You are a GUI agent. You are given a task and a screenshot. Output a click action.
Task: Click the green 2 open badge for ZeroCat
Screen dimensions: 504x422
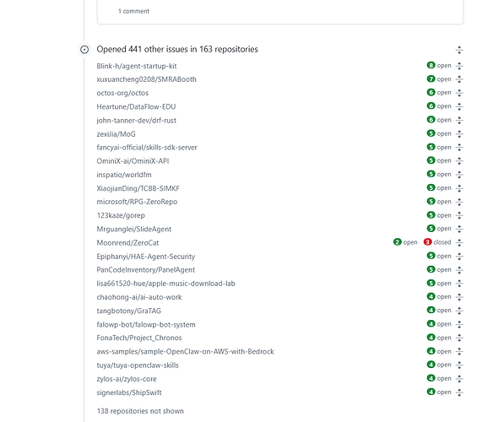pyautogui.click(x=405, y=242)
